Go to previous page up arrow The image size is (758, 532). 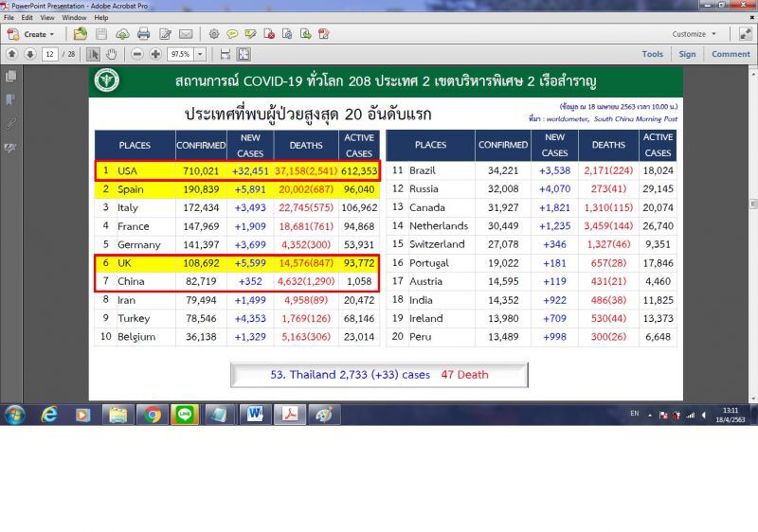[x=12, y=54]
